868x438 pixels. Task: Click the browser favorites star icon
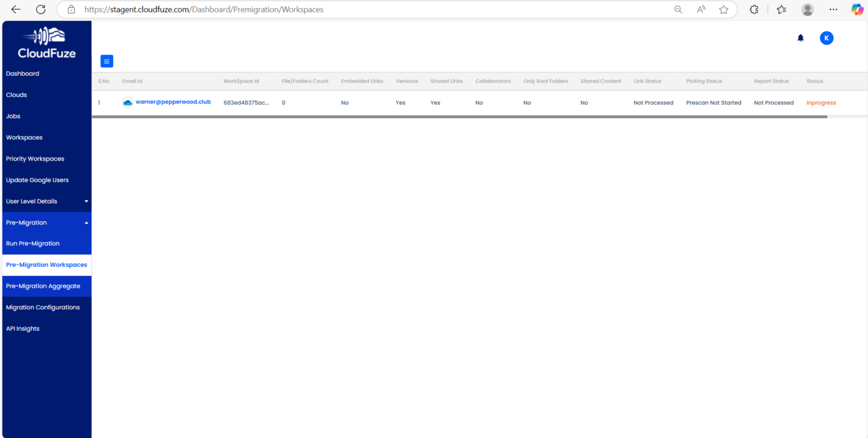click(x=724, y=9)
